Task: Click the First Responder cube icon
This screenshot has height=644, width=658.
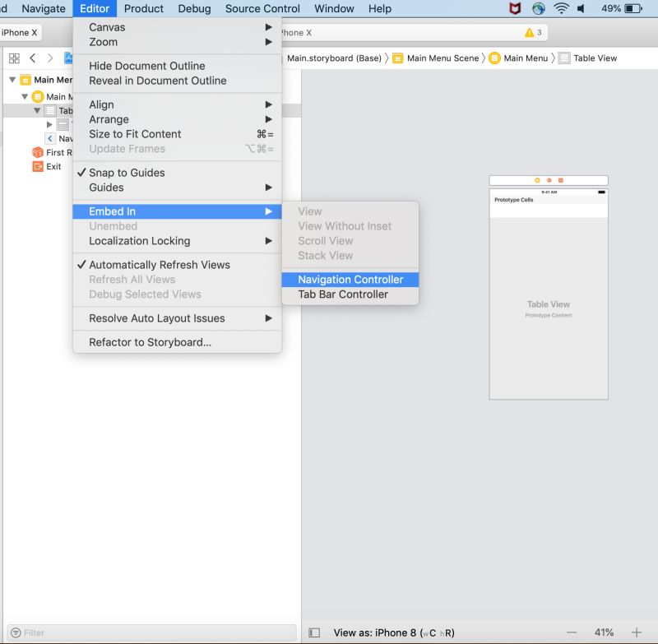Action: pyautogui.click(x=36, y=152)
